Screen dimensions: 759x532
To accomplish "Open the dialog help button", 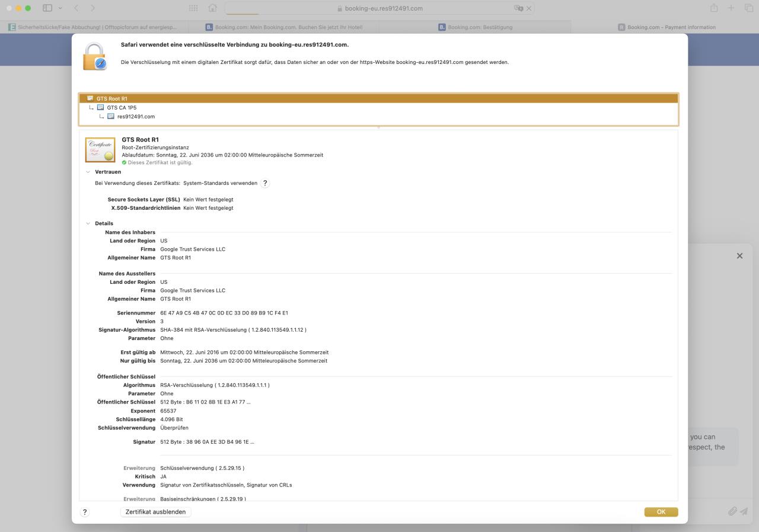I will [x=85, y=512].
